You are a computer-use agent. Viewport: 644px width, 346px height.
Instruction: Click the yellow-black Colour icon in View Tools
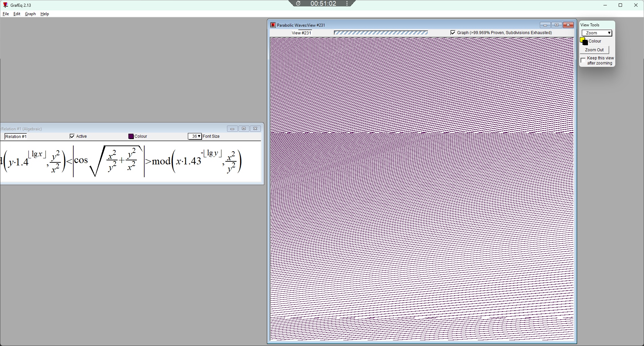[584, 41]
